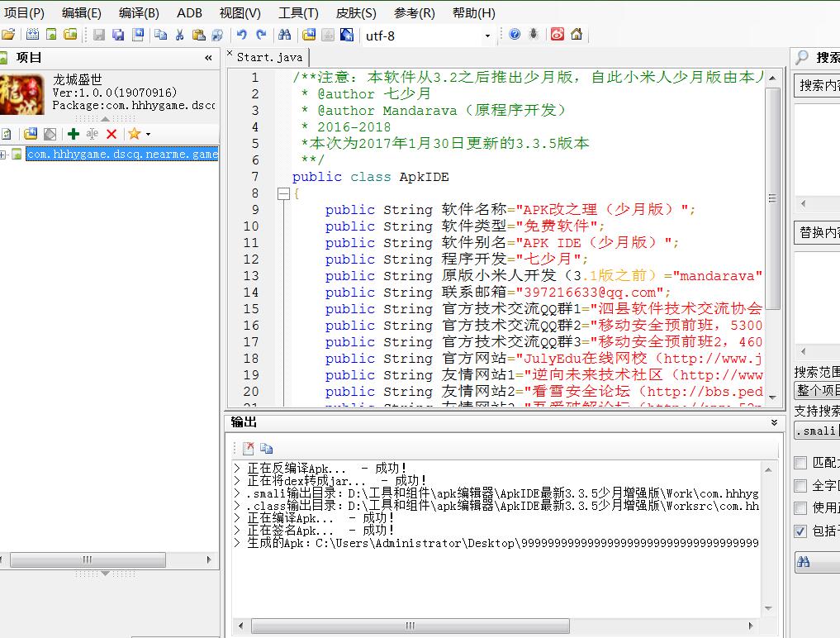Switch to the Start.java tab
Viewport: 840px width, 638px height.
pos(269,57)
